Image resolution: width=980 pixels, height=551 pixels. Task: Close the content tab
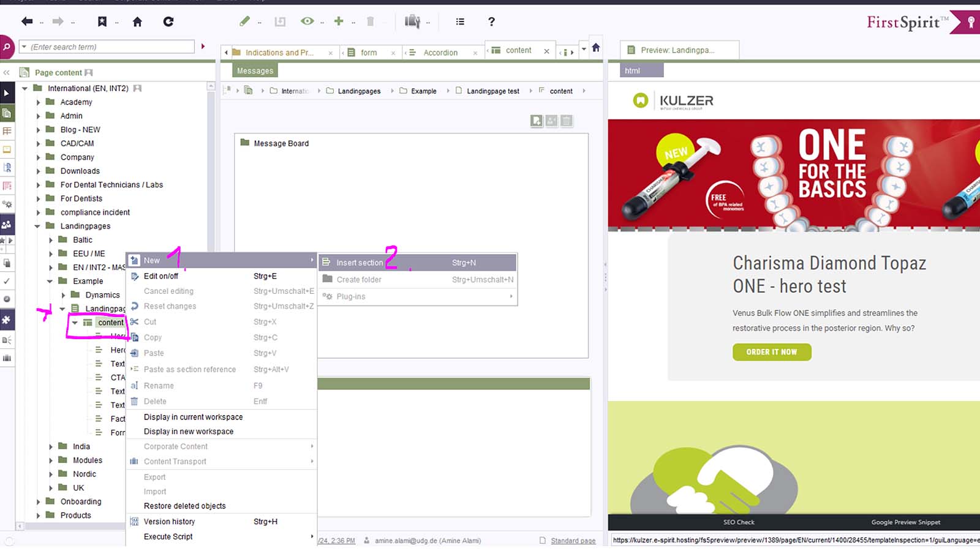546,51
